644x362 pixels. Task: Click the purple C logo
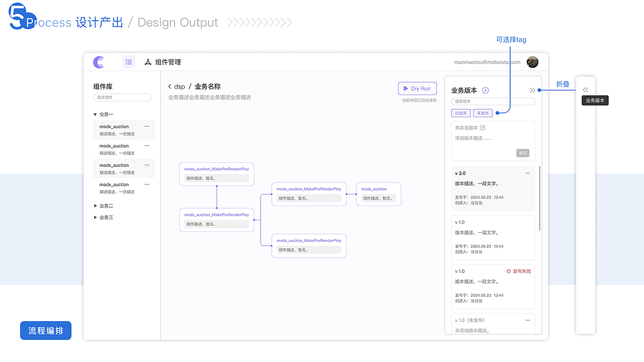99,62
